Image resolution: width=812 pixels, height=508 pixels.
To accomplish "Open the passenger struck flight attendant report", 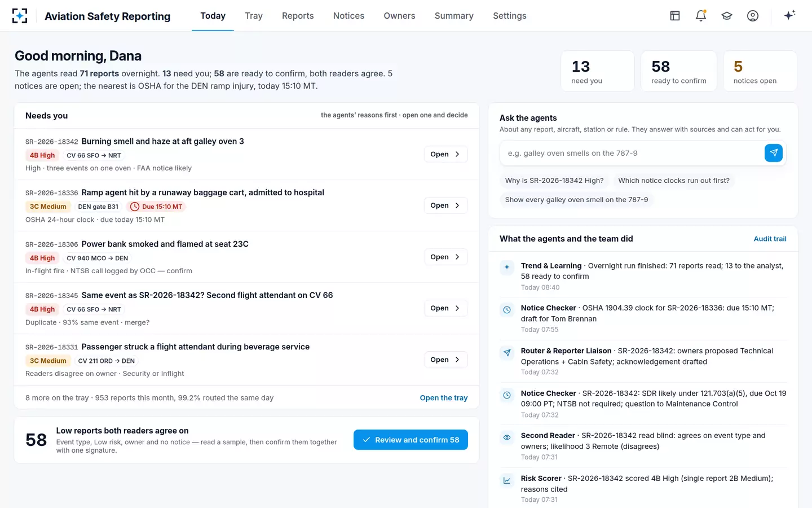I will (x=445, y=360).
